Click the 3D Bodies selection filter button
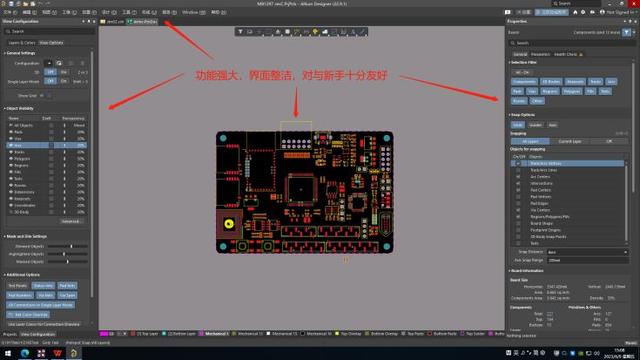640x360 pixels. (x=551, y=82)
